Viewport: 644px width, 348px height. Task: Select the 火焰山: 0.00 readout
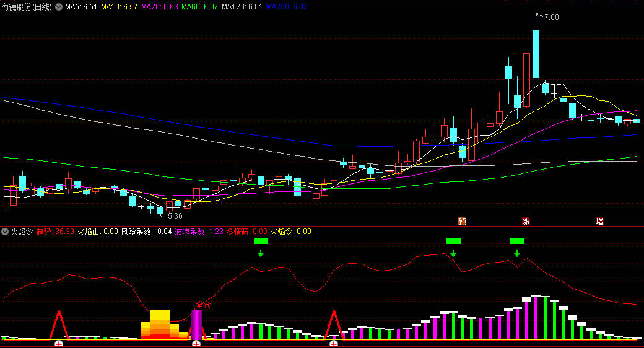(x=98, y=232)
